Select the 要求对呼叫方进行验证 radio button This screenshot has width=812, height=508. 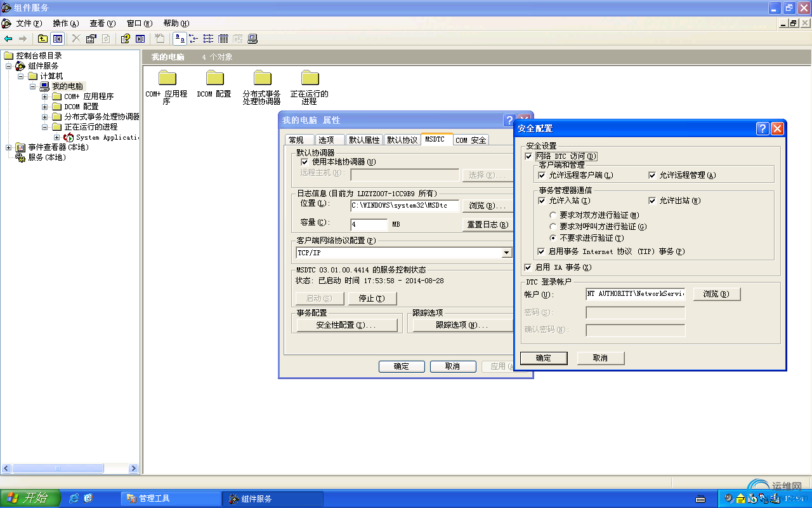(x=553, y=227)
